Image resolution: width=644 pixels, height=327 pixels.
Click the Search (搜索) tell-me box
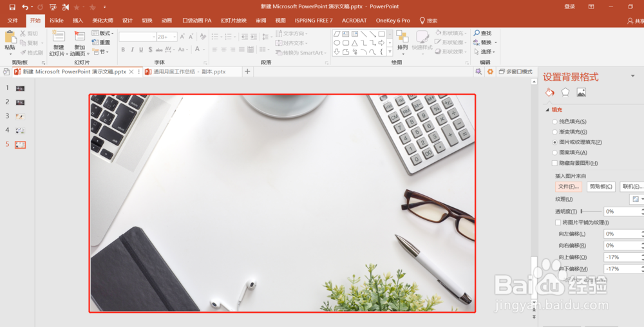tap(428, 21)
